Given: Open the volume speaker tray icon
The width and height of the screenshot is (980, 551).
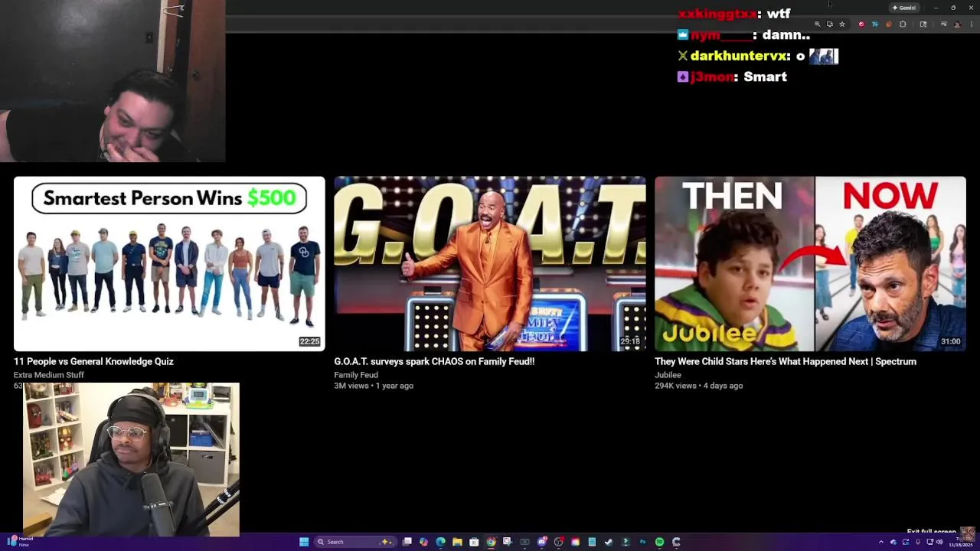Looking at the screenshot, I should (x=939, y=542).
